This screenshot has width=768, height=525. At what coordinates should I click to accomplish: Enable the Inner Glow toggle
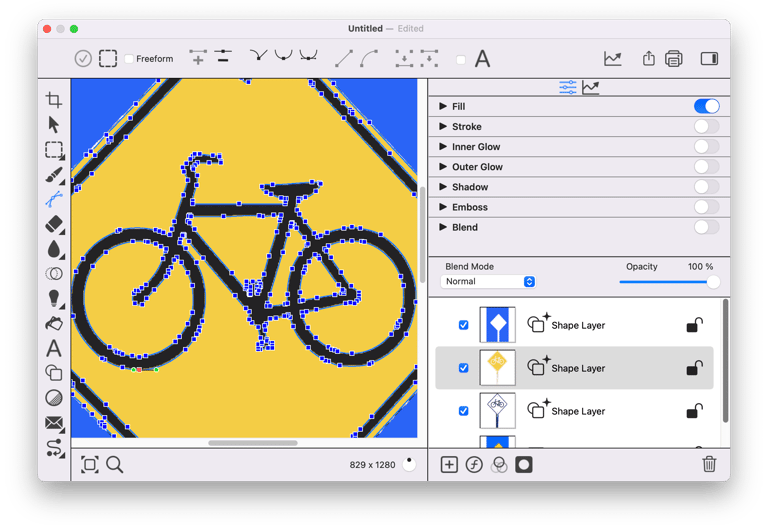tap(706, 146)
